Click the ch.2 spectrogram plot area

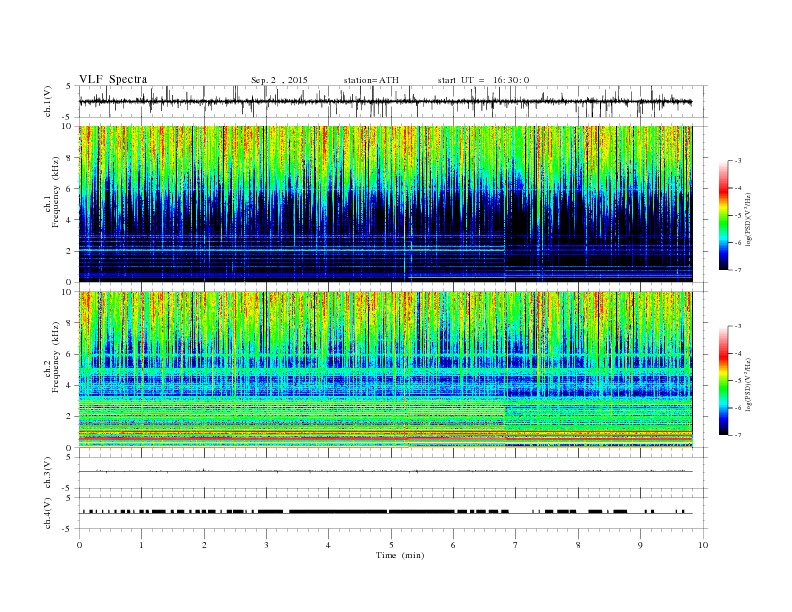pyautogui.click(x=385, y=370)
